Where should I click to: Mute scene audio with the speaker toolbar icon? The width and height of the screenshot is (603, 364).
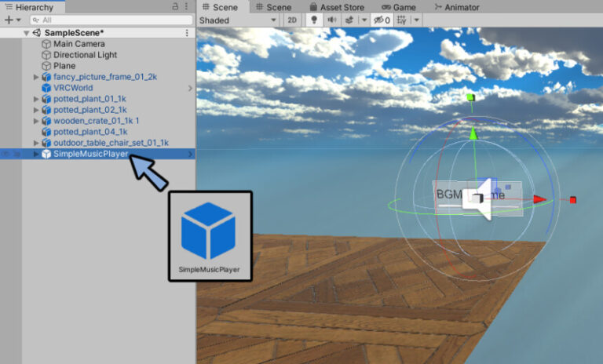(x=331, y=20)
